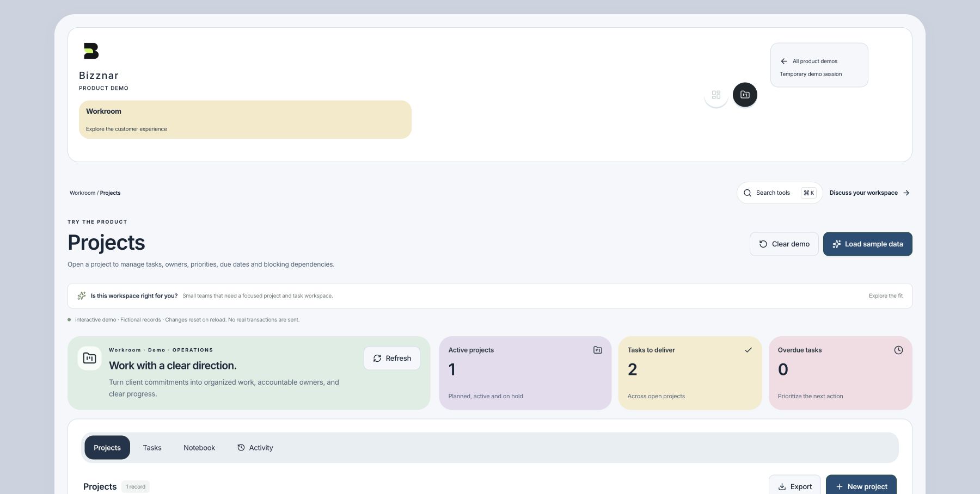Viewport: 980px width, 494px height.
Task: Click the sparkle icon beside workspace fit question
Action: coord(82,296)
